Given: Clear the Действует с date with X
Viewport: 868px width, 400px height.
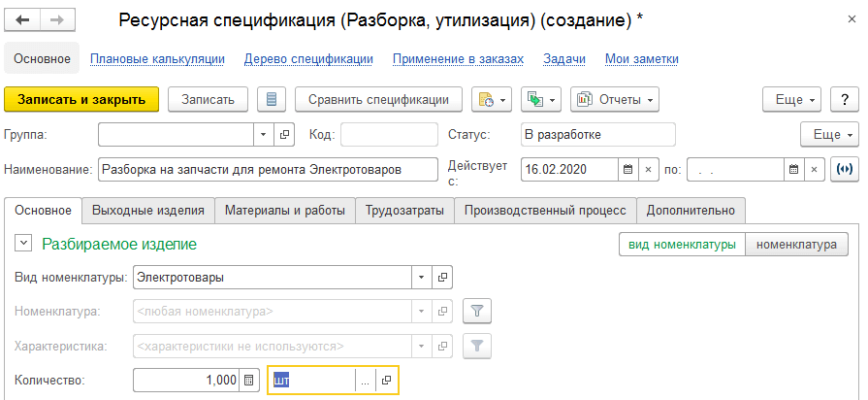Looking at the screenshot, I should click(x=648, y=170).
